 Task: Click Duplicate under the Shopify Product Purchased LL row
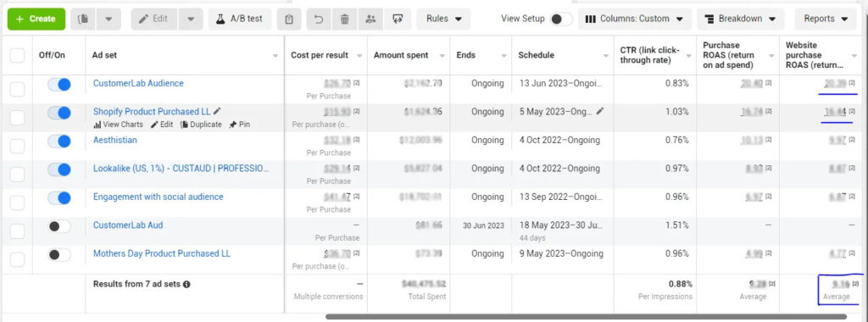tap(201, 125)
